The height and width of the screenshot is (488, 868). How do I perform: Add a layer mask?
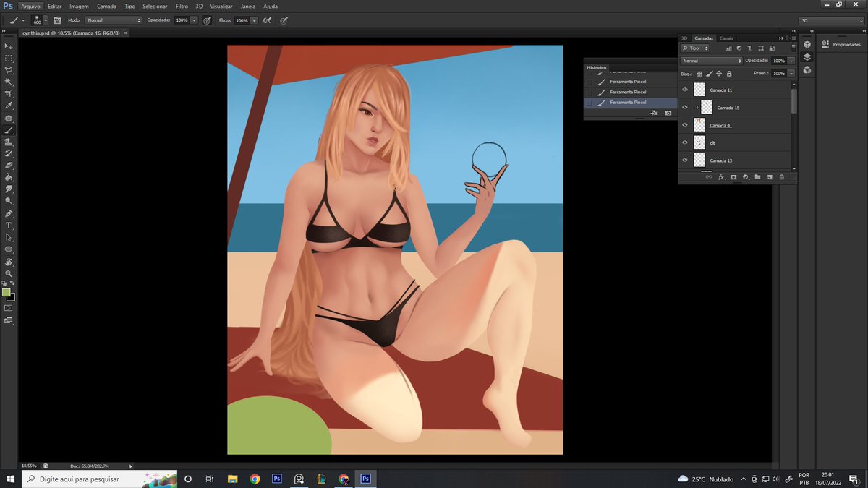(733, 177)
